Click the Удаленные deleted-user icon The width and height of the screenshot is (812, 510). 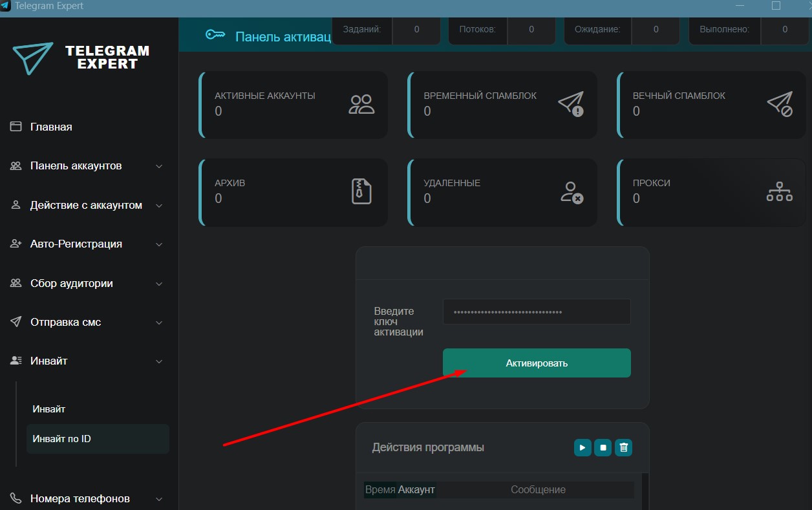[x=571, y=191]
